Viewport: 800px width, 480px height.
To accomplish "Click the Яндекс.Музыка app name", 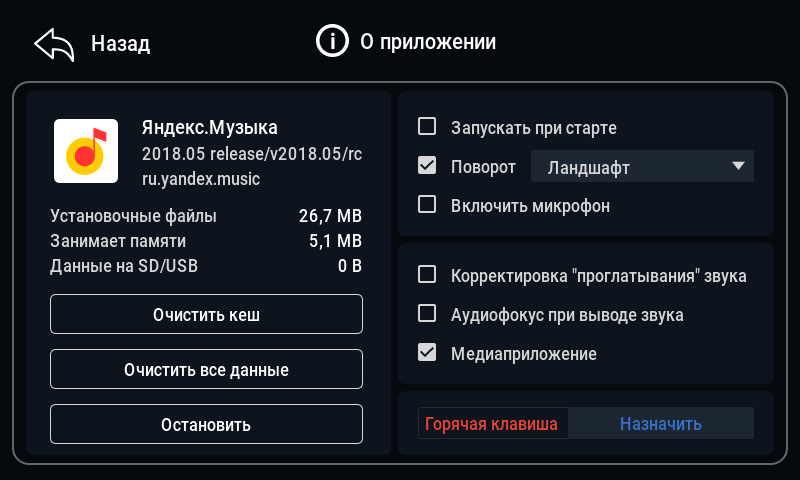I will point(210,128).
